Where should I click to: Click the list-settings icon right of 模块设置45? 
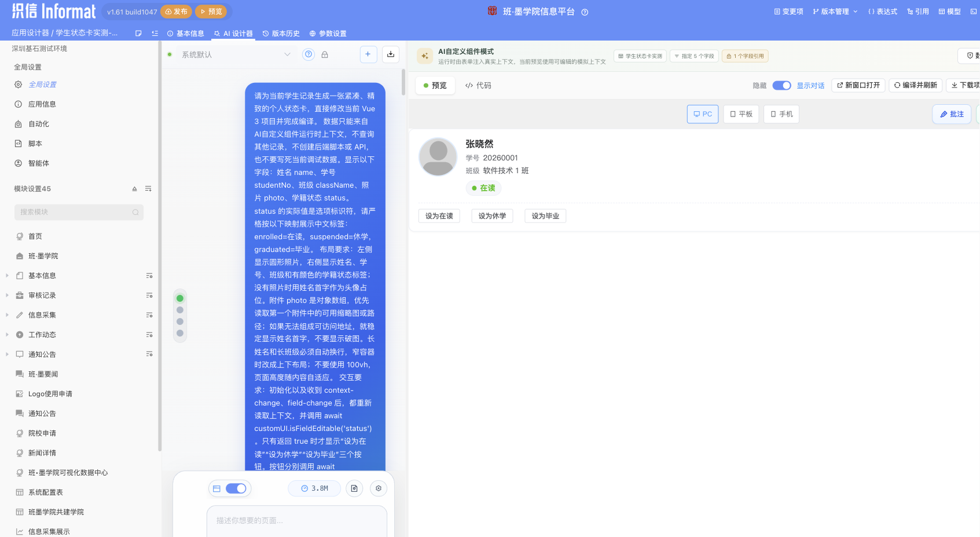(148, 189)
